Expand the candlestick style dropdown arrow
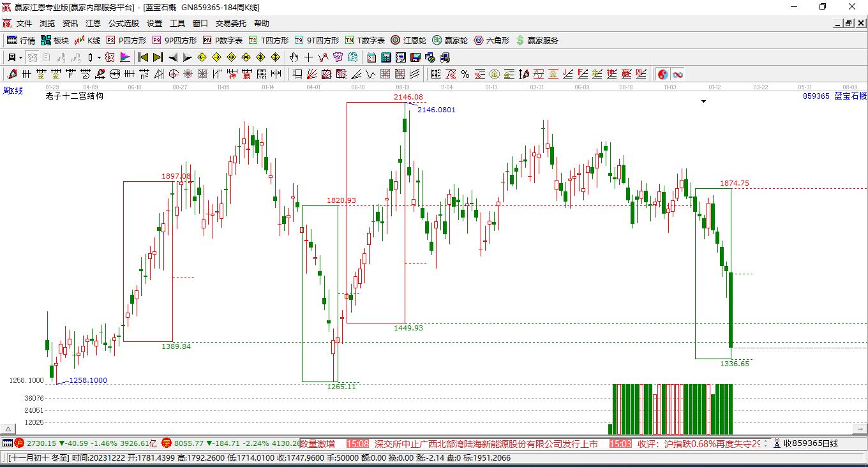Screen dimensions: 868x467 [99, 57]
